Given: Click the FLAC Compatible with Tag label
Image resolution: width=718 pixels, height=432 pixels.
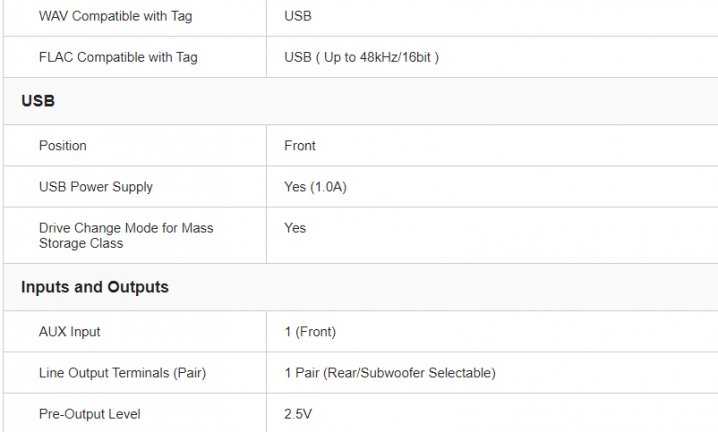Looking at the screenshot, I should pyautogui.click(x=118, y=57).
